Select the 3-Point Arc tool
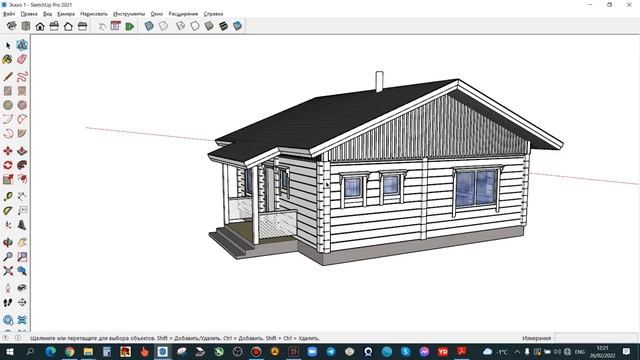Viewport: 640px width, 360px height. [x=8, y=133]
